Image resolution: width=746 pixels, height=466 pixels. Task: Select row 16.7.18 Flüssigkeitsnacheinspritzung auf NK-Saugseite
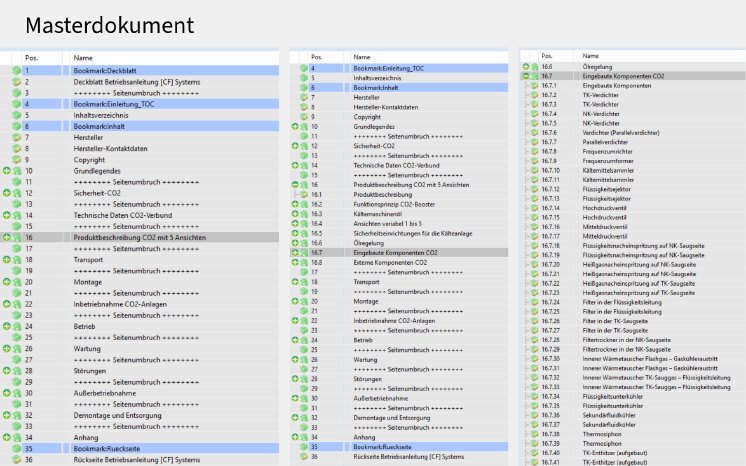633,246
